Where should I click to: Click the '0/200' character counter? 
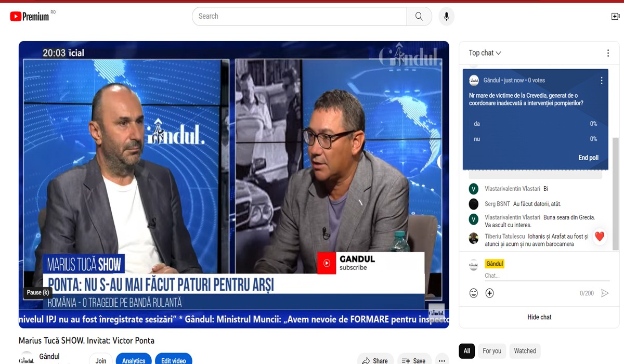tap(587, 293)
